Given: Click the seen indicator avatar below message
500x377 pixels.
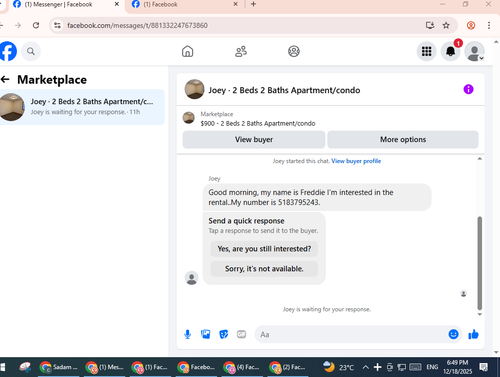Looking at the screenshot, I should point(463,294).
